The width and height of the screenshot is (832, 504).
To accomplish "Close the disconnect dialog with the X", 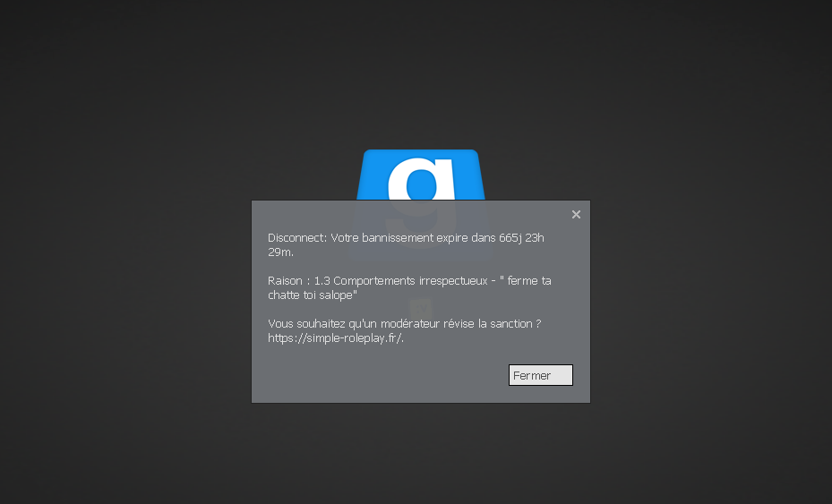I will tap(576, 214).
